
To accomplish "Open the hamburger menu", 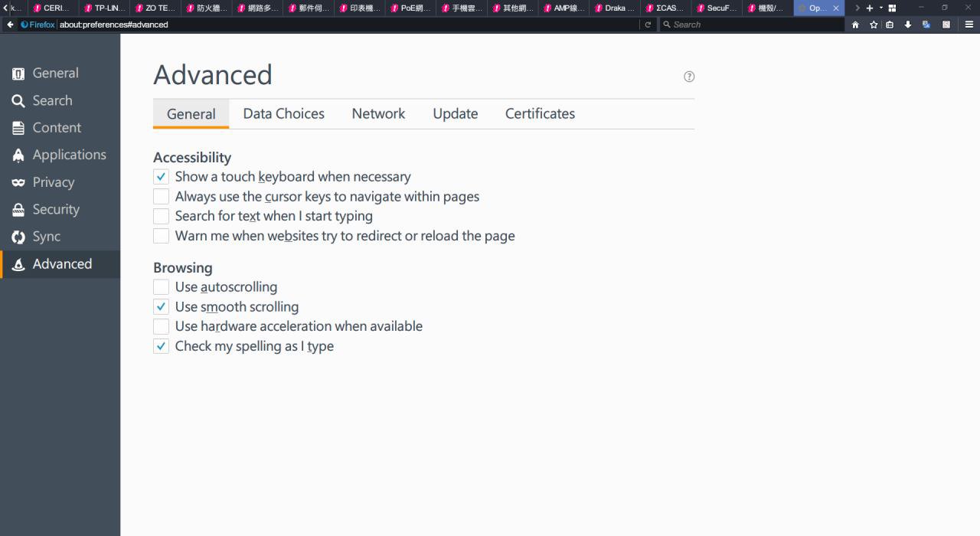I will (x=969, y=25).
